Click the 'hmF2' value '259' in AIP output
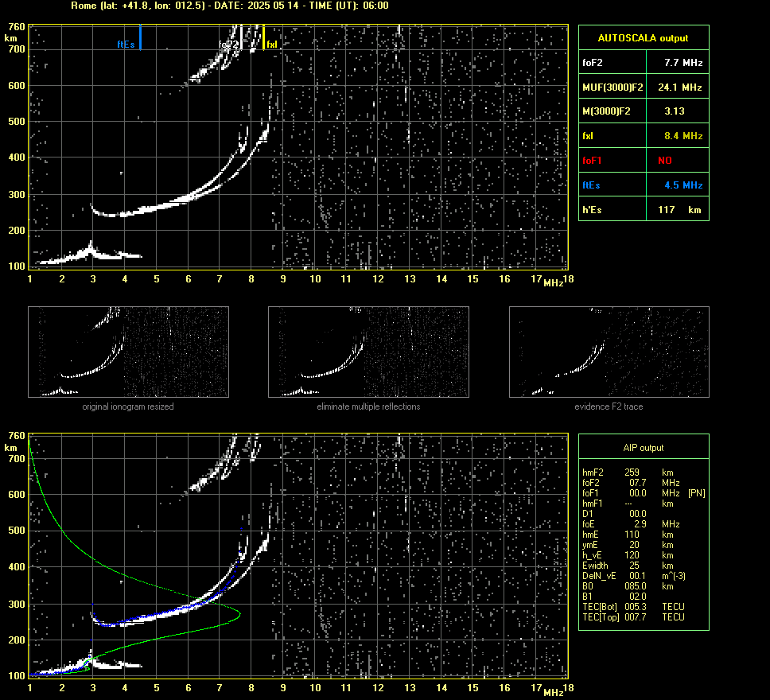770x700 pixels. coord(632,472)
